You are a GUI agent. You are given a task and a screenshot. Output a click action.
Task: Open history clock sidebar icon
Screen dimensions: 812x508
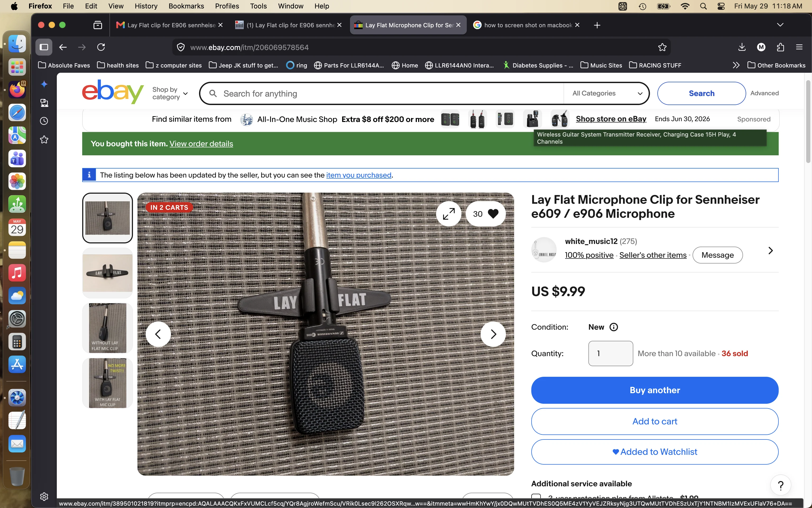click(x=44, y=121)
